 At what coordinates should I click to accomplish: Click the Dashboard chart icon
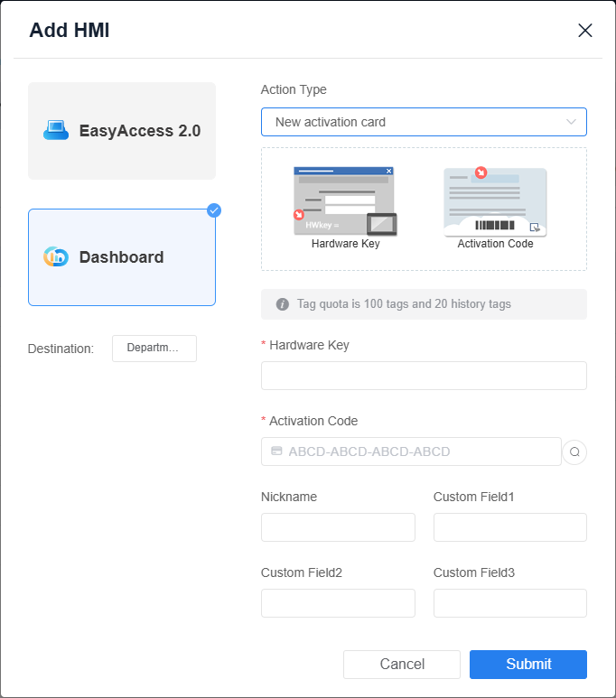coord(56,256)
